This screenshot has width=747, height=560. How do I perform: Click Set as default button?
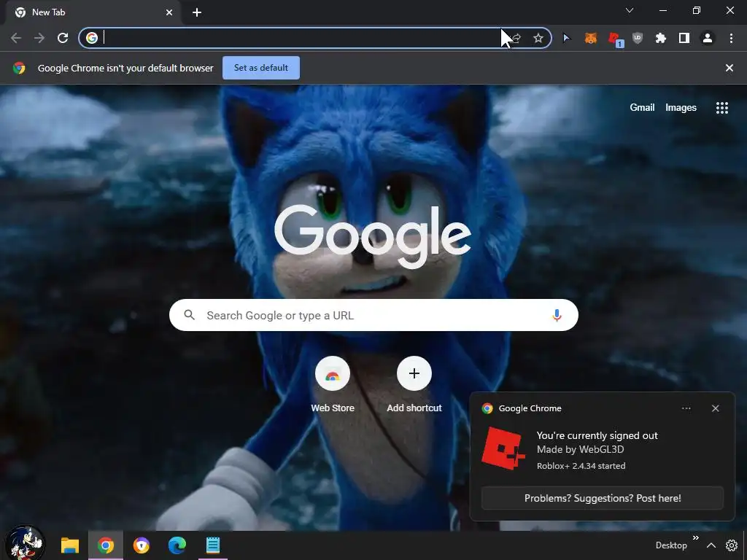tap(261, 68)
